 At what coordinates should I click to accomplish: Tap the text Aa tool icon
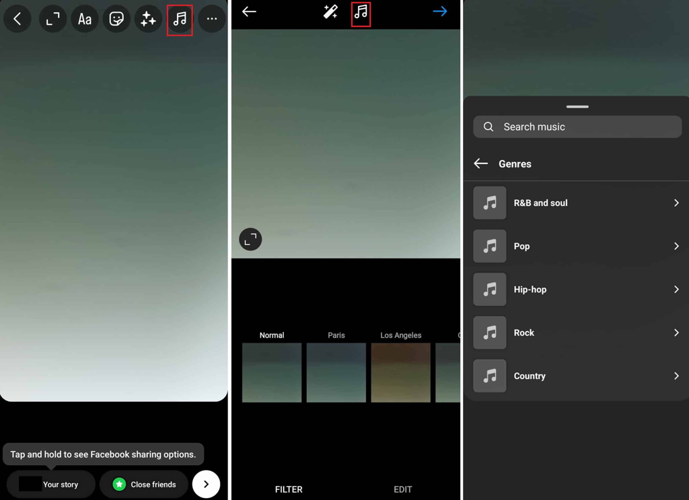tap(85, 19)
